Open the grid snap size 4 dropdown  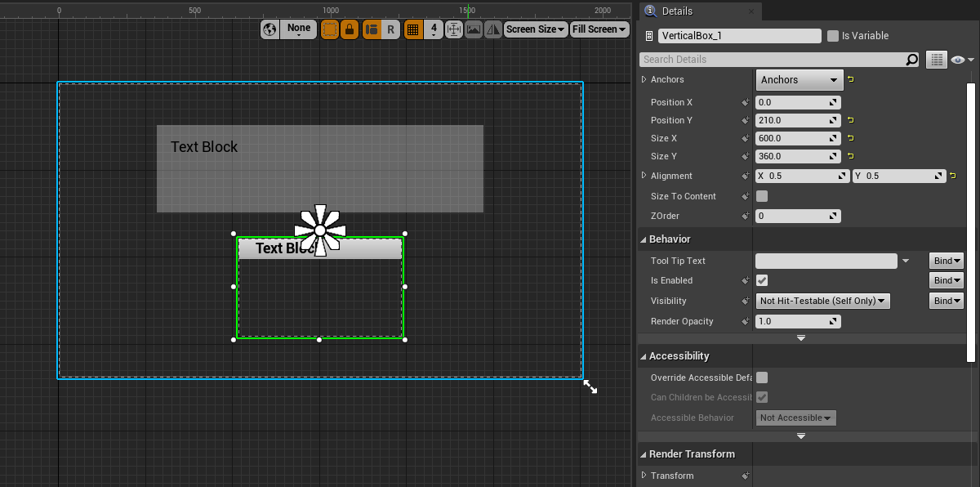click(434, 29)
